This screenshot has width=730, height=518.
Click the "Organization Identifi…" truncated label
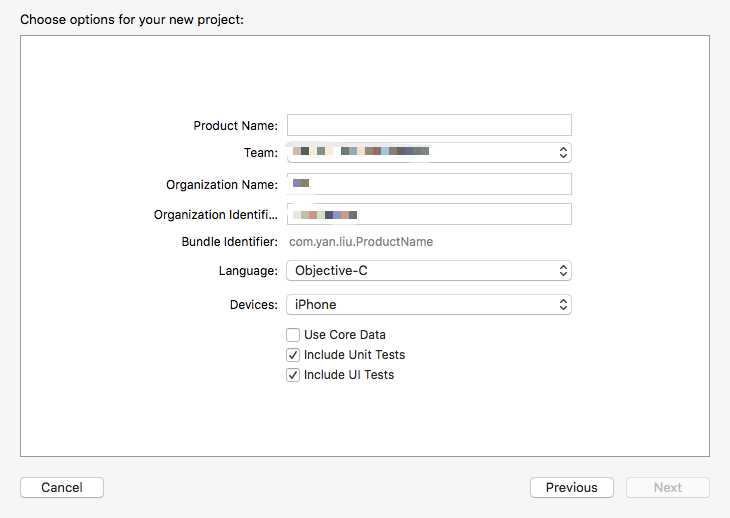tap(215, 215)
